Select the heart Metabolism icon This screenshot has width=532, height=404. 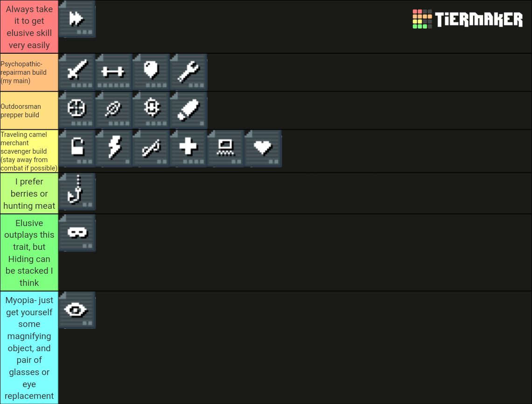pos(262,148)
